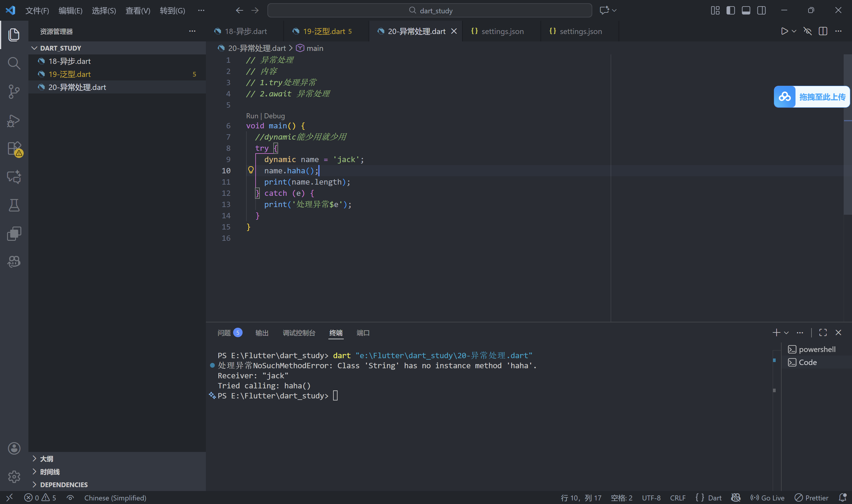
Task: Click Go Live in status bar
Action: [x=767, y=498]
